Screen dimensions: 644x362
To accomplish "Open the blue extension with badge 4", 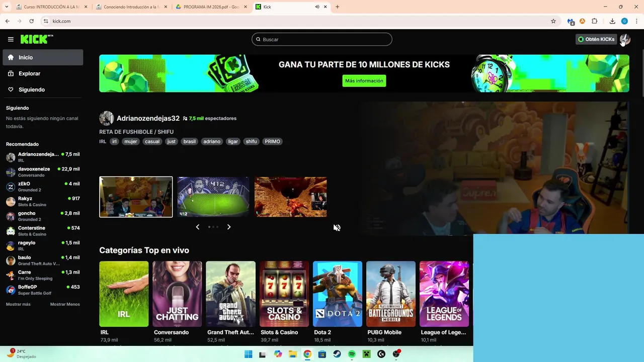I will click(x=571, y=21).
